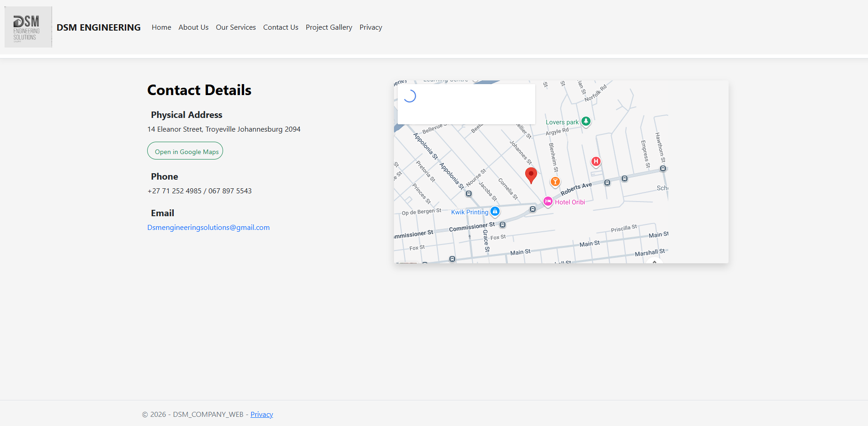Click the orange bar cocktail marker
Image resolution: width=868 pixels, height=426 pixels.
click(555, 182)
